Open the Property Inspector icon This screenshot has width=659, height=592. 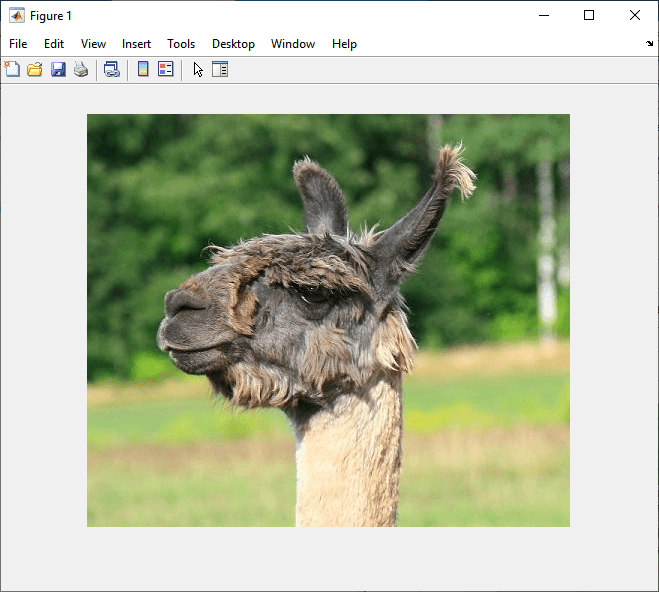tap(220, 69)
